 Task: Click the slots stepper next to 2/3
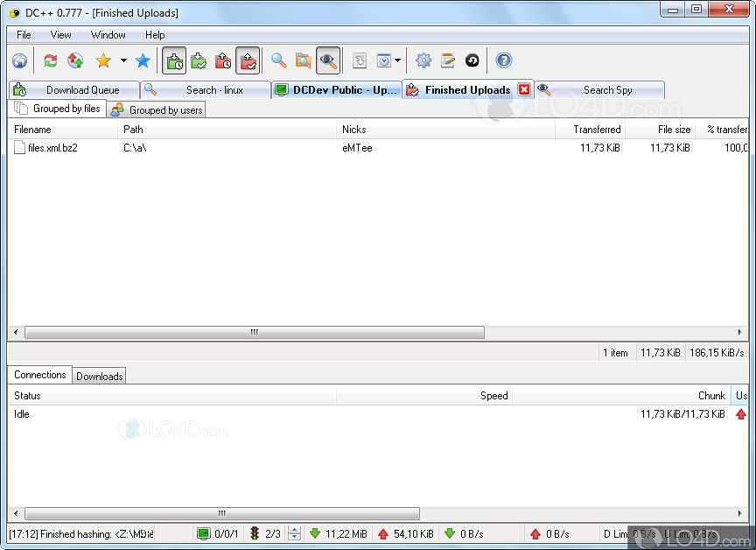pos(293,533)
